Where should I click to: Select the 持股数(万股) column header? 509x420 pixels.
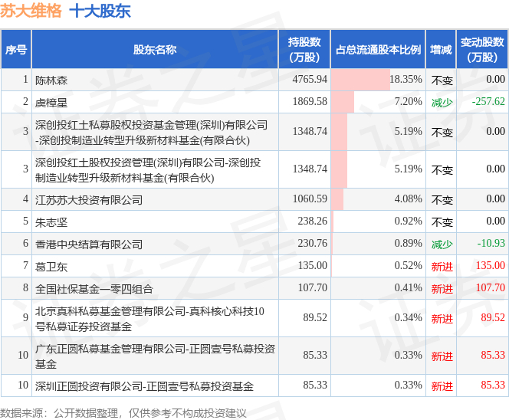(x=304, y=50)
